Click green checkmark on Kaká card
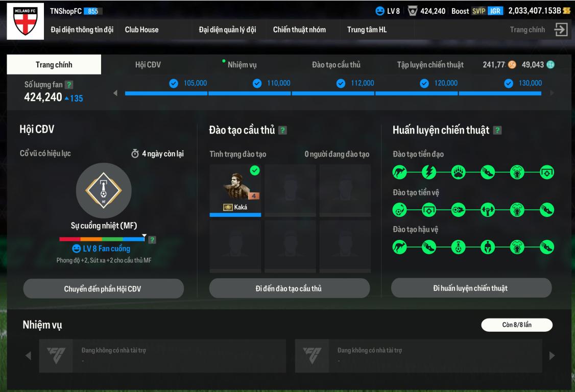This screenshot has height=392, width=575. coord(255,170)
